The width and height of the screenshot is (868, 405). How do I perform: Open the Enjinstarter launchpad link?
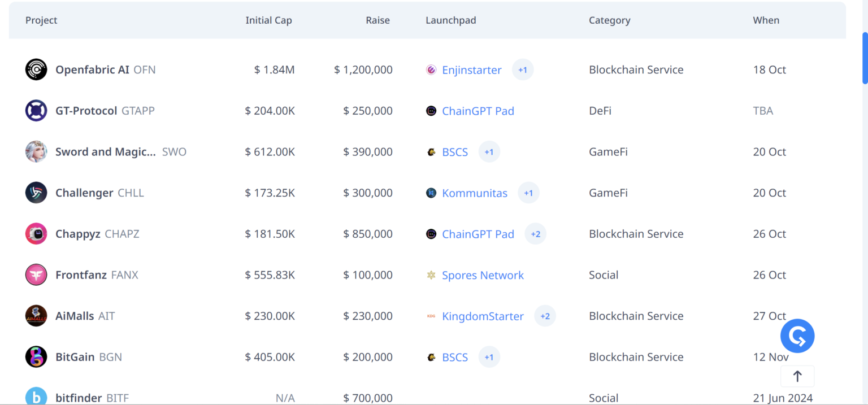coord(471,69)
